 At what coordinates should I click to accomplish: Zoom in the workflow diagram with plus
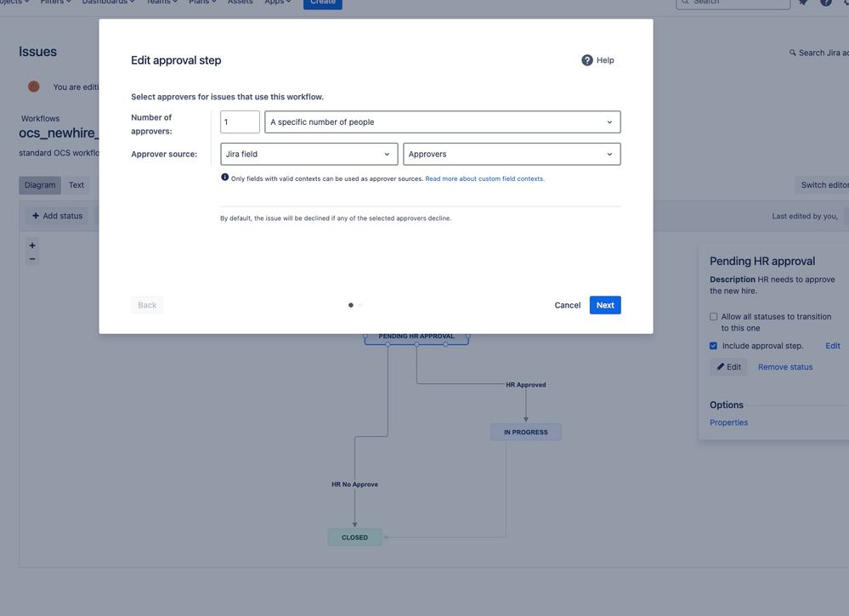click(x=32, y=246)
